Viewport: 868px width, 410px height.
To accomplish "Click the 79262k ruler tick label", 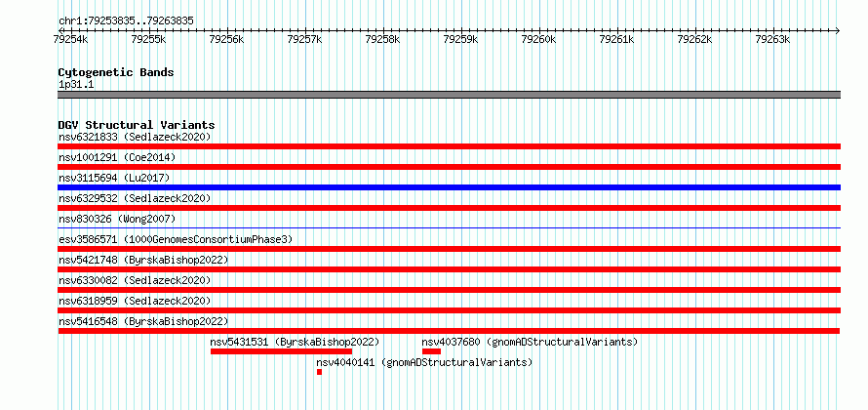I will pos(695,39).
